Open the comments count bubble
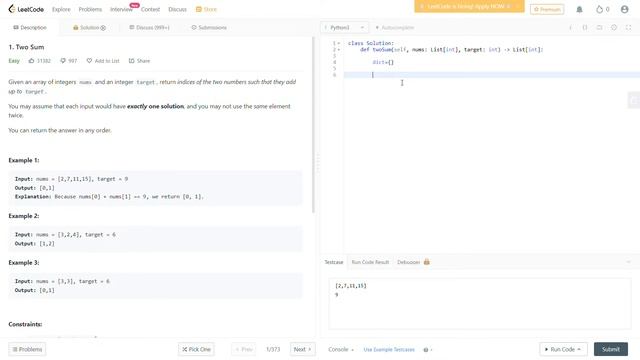Screen dimensions: 640x360 click(69, 61)
